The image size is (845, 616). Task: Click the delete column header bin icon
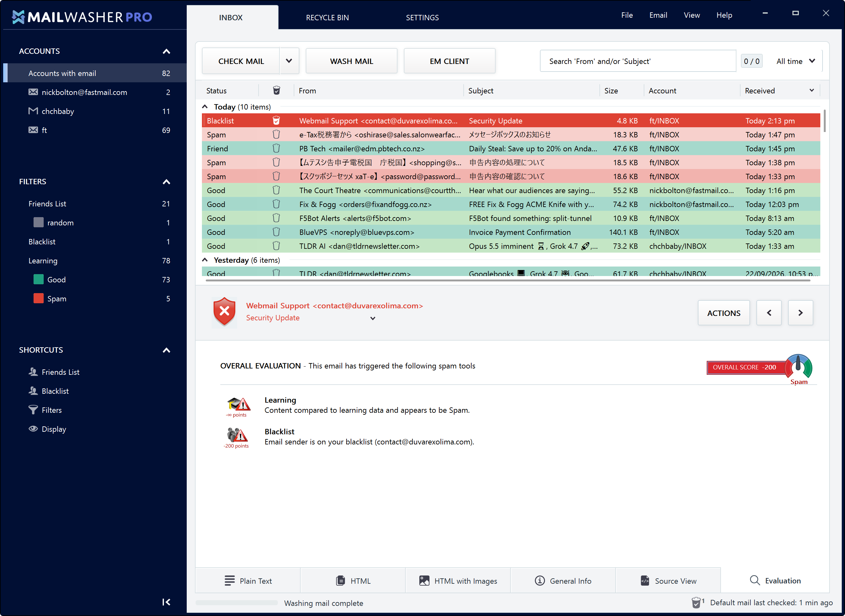277,90
